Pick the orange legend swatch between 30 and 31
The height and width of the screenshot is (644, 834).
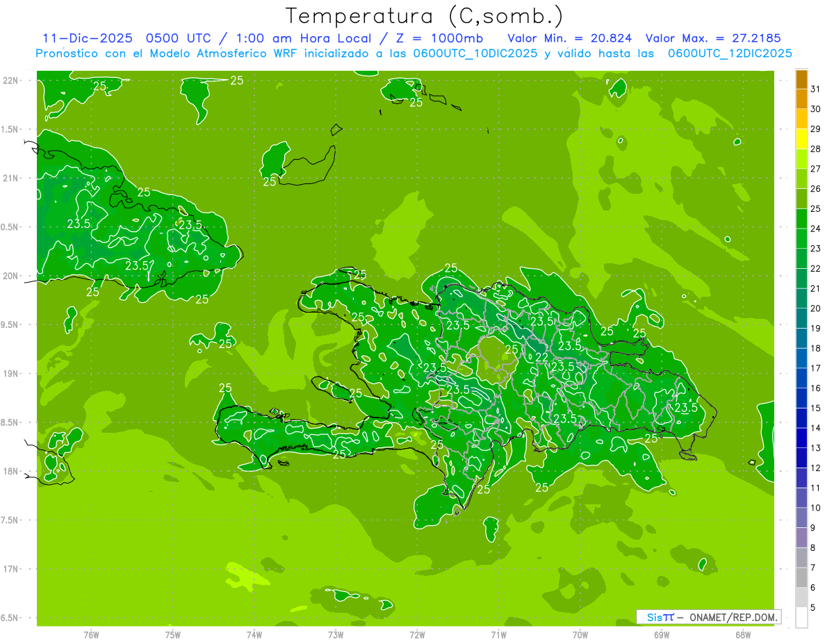click(801, 99)
